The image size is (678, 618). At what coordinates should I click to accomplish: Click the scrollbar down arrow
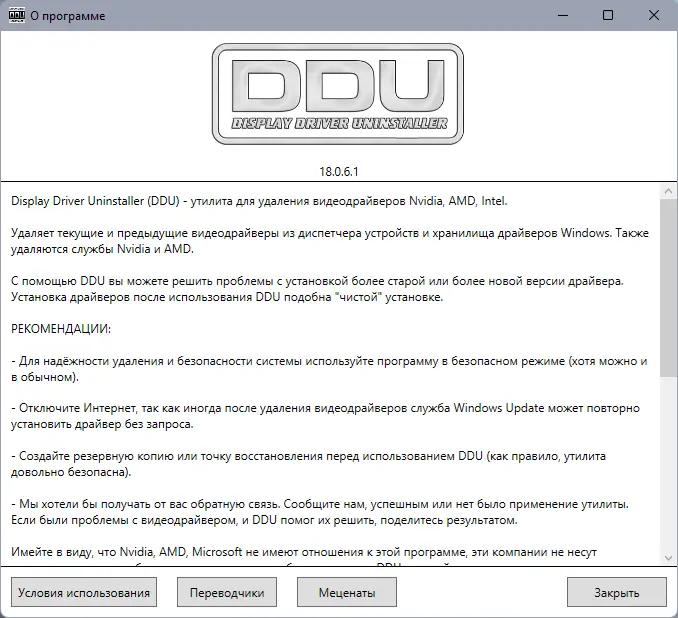pos(668,558)
